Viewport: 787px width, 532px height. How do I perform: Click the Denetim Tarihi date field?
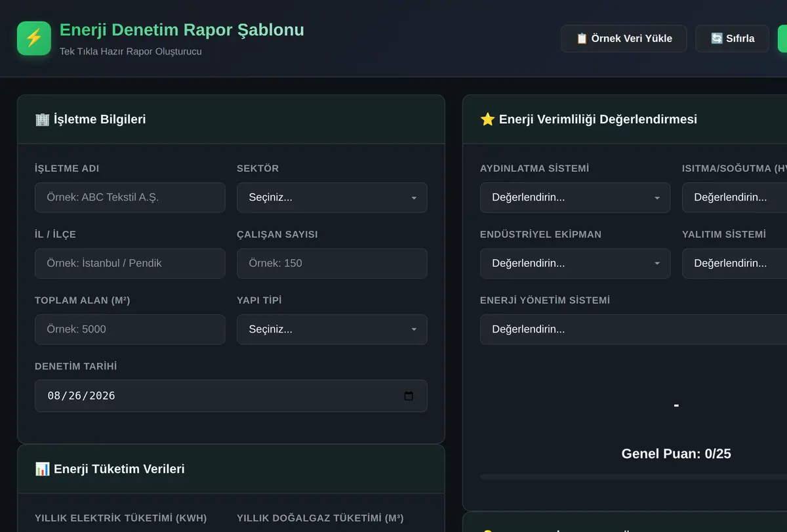click(x=231, y=396)
